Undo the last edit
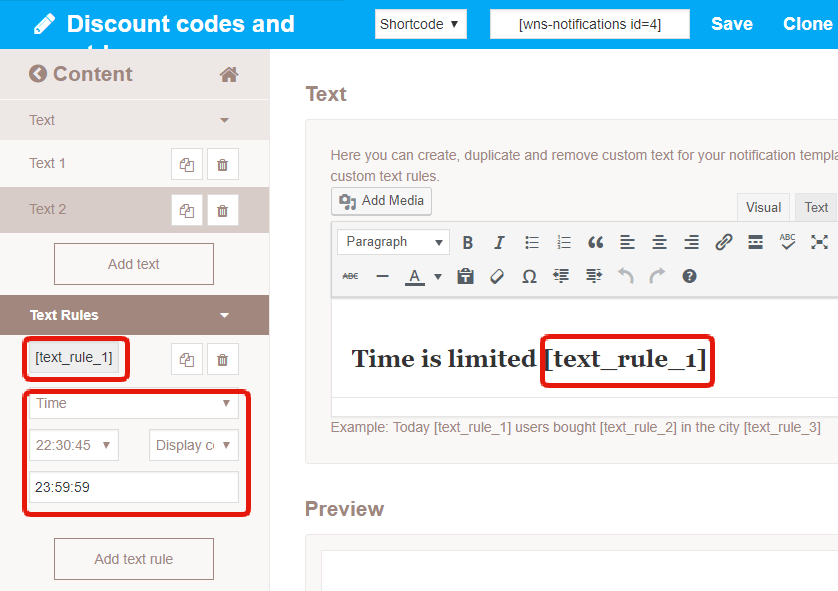Viewport: 838px width, 591px height. pyautogui.click(x=625, y=276)
